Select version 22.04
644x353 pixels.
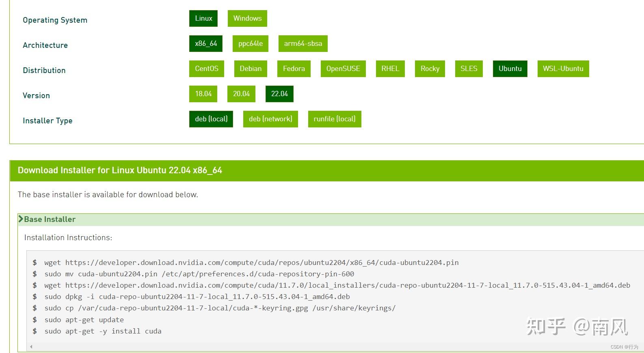279,94
